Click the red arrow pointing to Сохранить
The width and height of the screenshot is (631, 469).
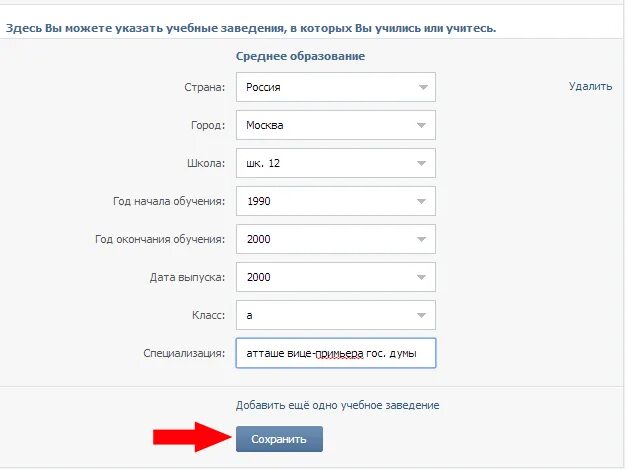click(x=188, y=437)
